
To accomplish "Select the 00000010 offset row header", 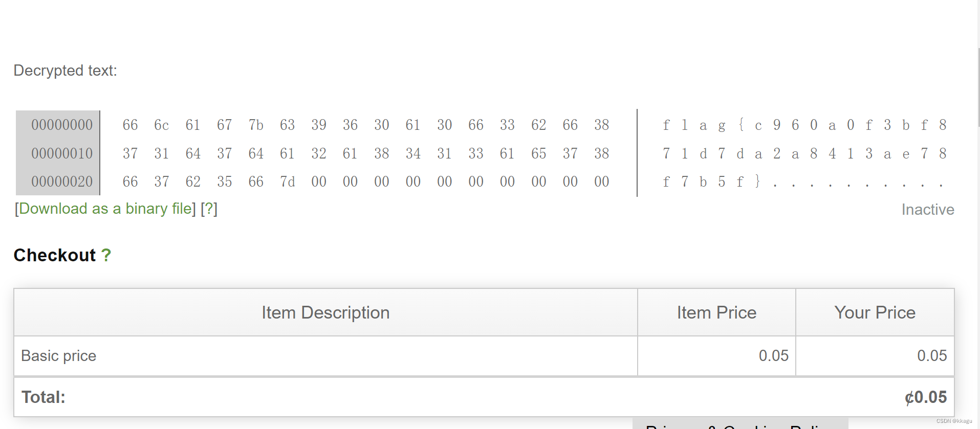I will click(x=62, y=153).
